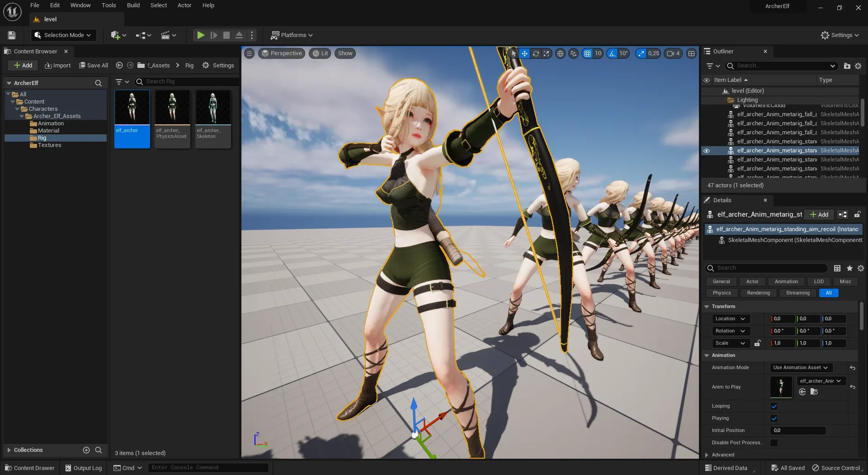
Task: Open Details panel settings gear icon
Action: [860, 268]
